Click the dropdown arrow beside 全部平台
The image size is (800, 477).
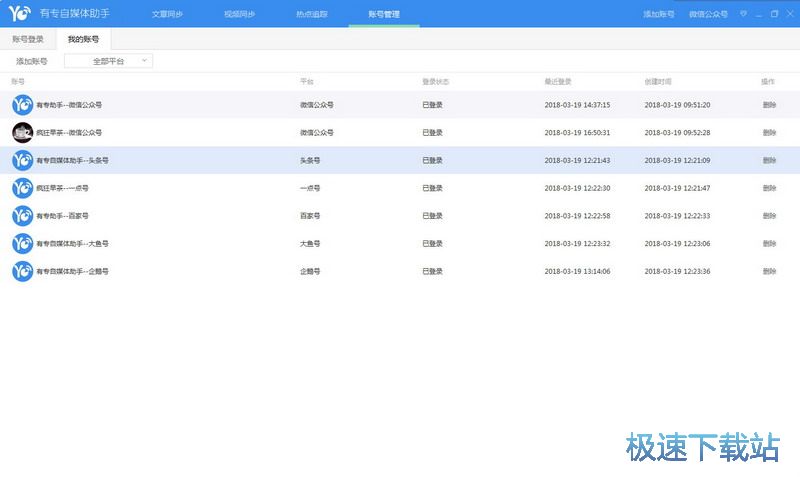click(x=144, y=61)
